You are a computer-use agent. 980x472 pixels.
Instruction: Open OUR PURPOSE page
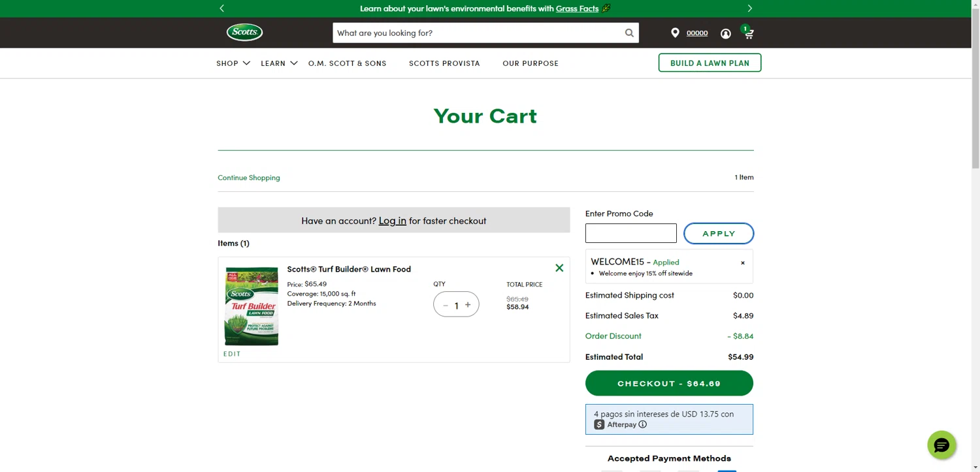click(531, 63)
